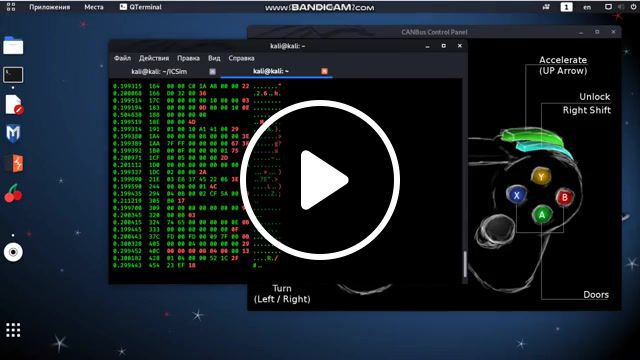Click the display icon in top panel
This screenshot has width=640, height=360.
(x=608, y=7)
